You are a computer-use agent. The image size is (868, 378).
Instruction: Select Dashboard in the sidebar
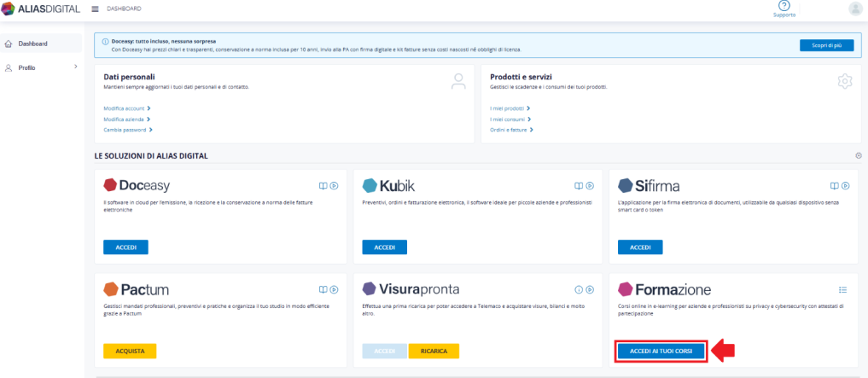click(42, 44)
